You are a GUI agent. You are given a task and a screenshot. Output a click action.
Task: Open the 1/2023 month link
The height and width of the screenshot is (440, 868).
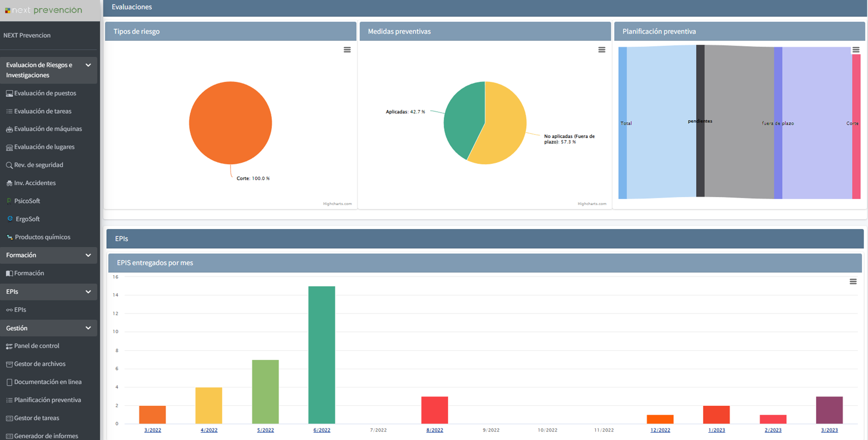pyautogui.click(x=716, y=430)
